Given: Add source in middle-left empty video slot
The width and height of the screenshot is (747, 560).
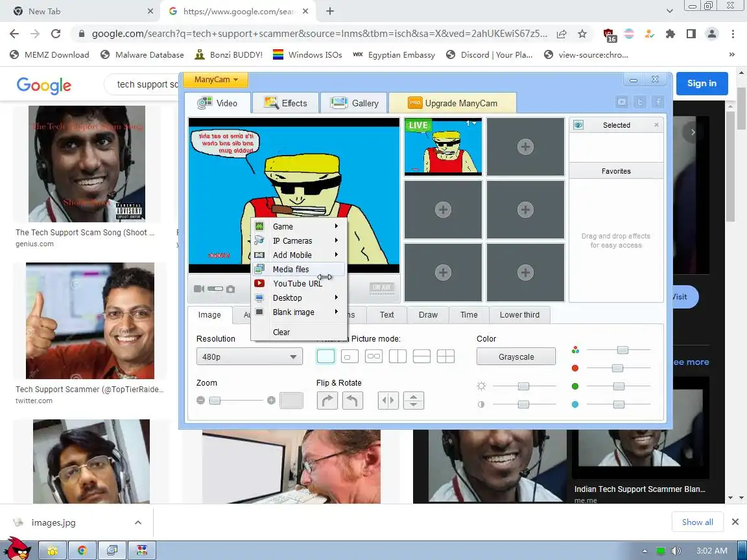Looking at the screenshot, I should coord(443,209).
